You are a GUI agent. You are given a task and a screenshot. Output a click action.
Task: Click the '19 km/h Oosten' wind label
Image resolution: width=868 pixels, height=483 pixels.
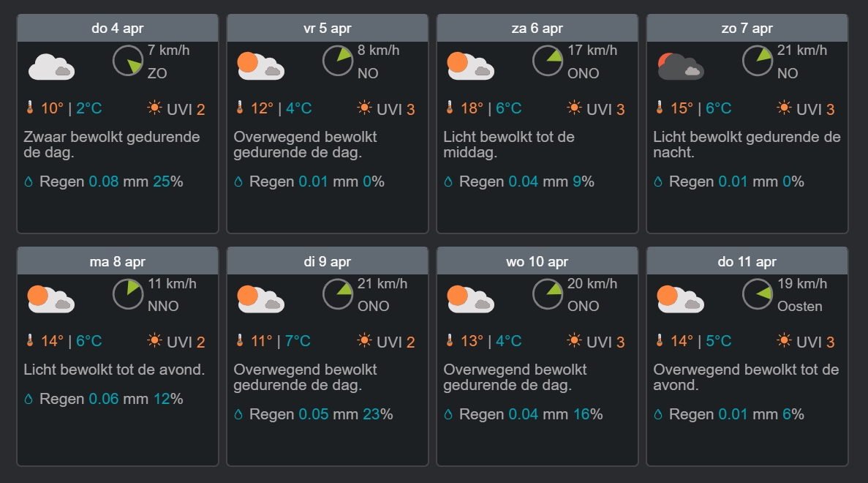coord(802,294)
